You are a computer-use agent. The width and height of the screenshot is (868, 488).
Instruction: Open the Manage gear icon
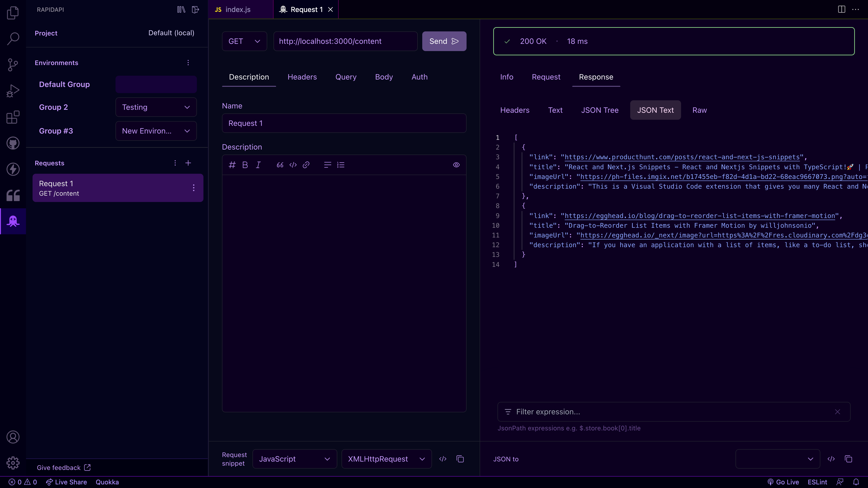(x=13, y=463)
